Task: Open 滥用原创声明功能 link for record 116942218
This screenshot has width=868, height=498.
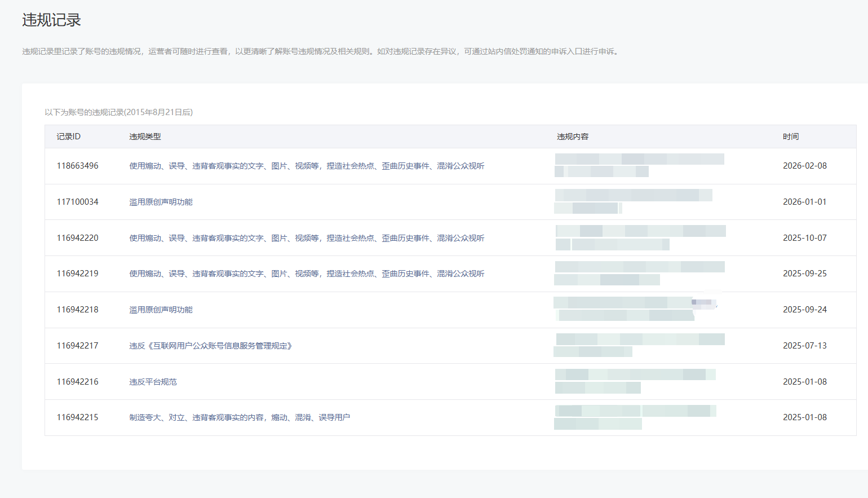Action: point(161,310)
